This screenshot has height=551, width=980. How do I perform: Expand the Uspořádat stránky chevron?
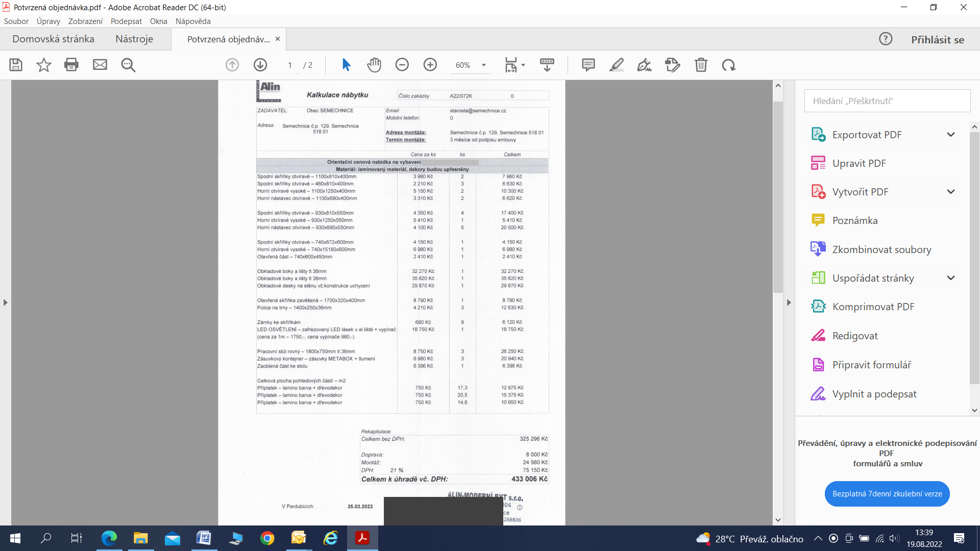click(x=950, y=278)
